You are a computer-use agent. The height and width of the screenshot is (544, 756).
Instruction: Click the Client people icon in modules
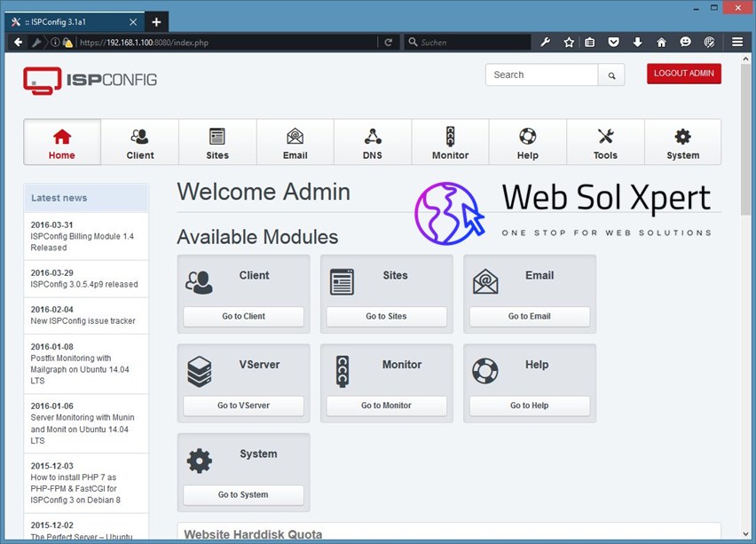coord(199,282)
